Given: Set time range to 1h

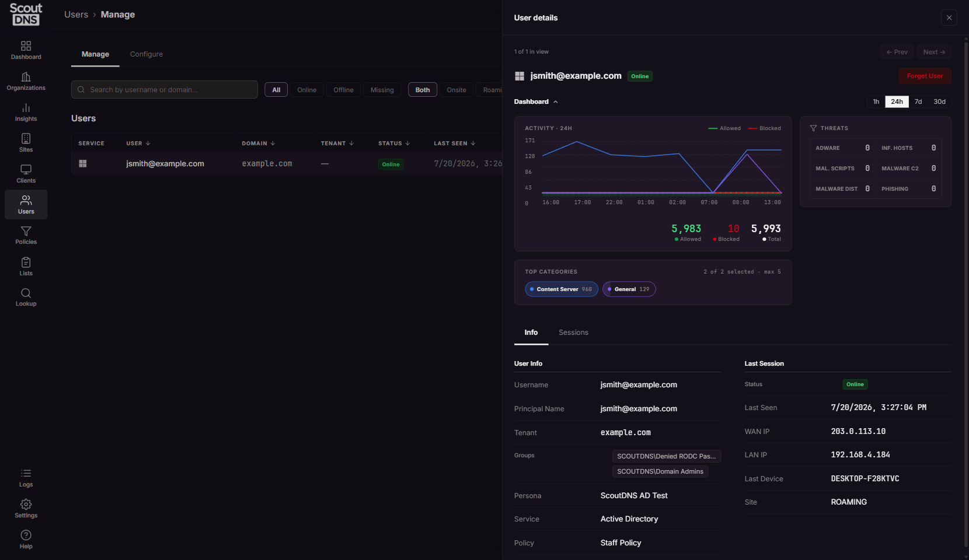Looking at the screenshot, I should (876, 101).
